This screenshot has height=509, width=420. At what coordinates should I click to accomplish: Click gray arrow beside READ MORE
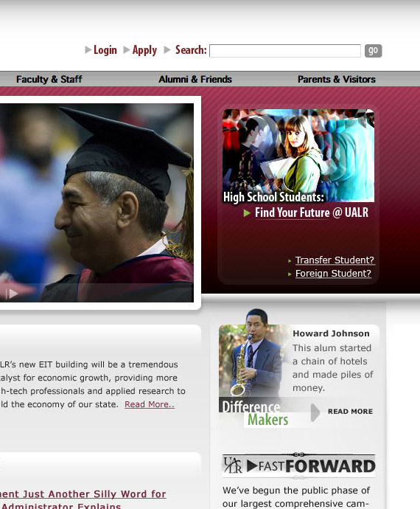point(315,412)
